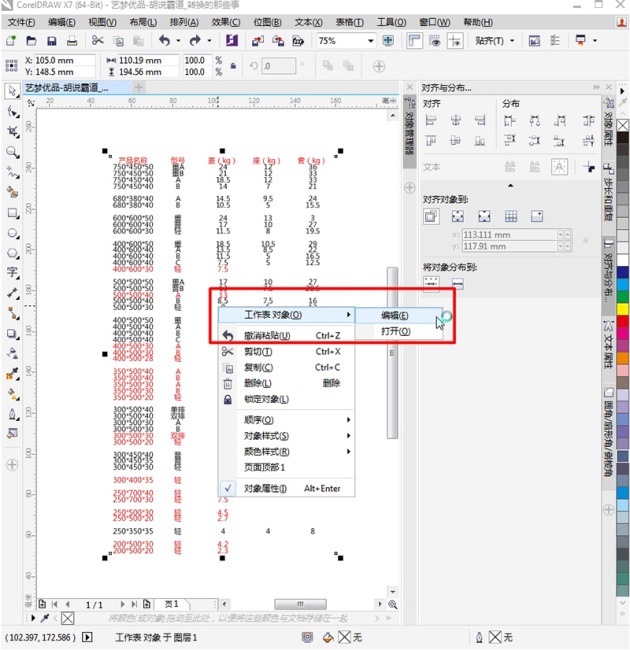The width and height of the screenshot is (630, 650).
Task: Toggle Align to Active Objects option
Action: (x=431, y=216)
